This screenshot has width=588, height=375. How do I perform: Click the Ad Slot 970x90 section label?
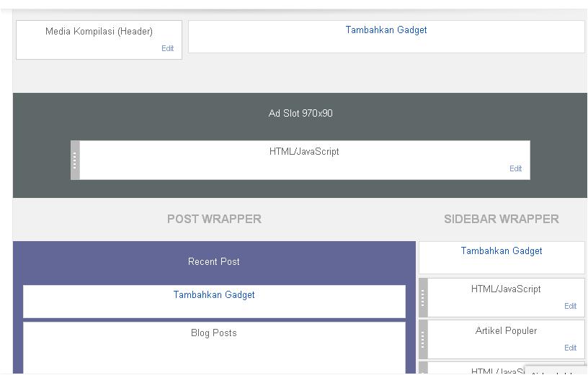300,114
